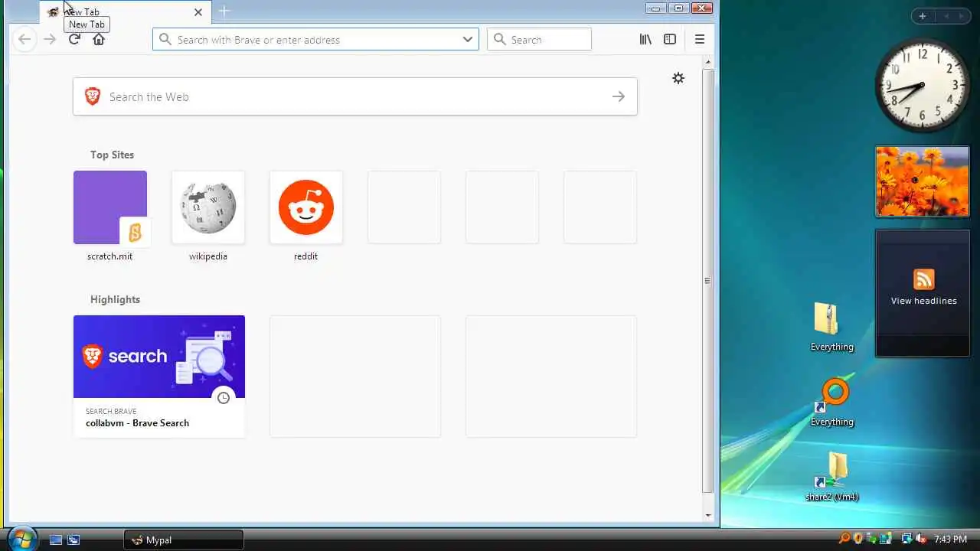
Task: Open the Everything zip folder on desktop
Action: (x=831, y=327)
